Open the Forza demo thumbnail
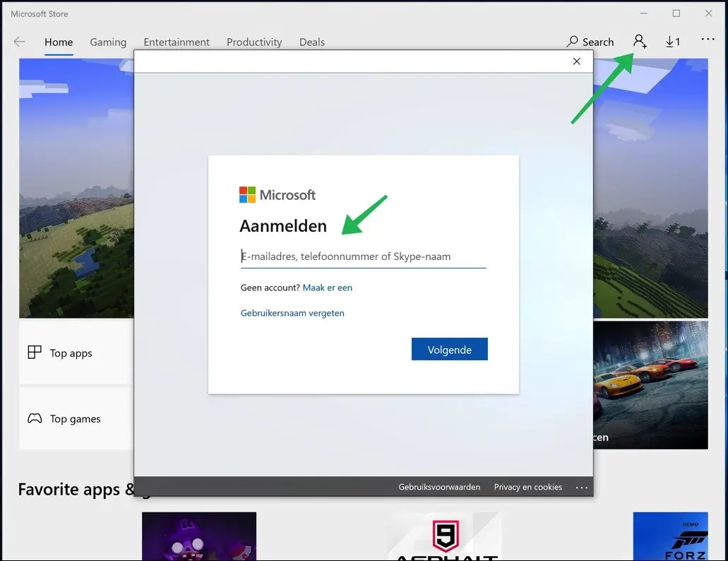Viewport: 728px width, 561px height. 670,536
